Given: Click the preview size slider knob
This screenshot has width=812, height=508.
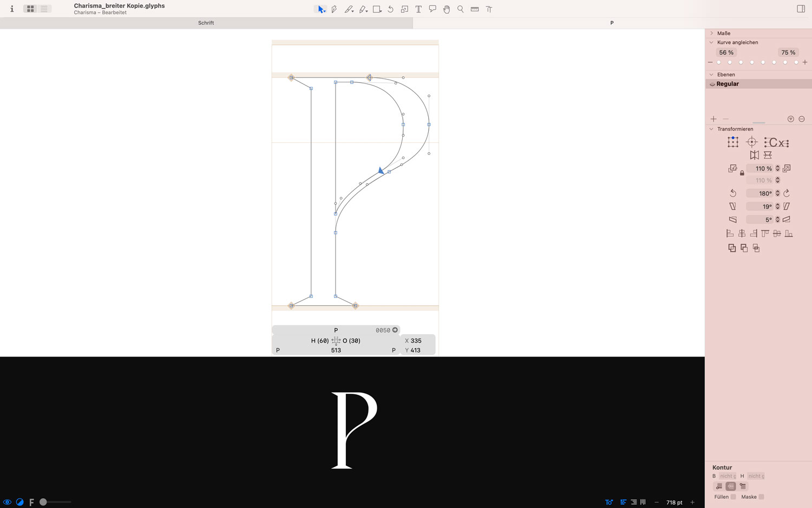Looking at the screenshot, I should (44, 502).
